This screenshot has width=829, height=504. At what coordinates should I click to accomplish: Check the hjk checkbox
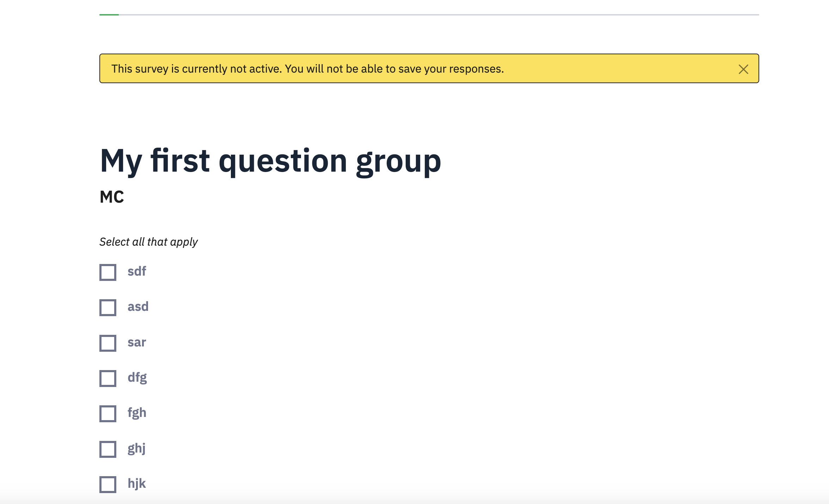[x=108, y=485]
